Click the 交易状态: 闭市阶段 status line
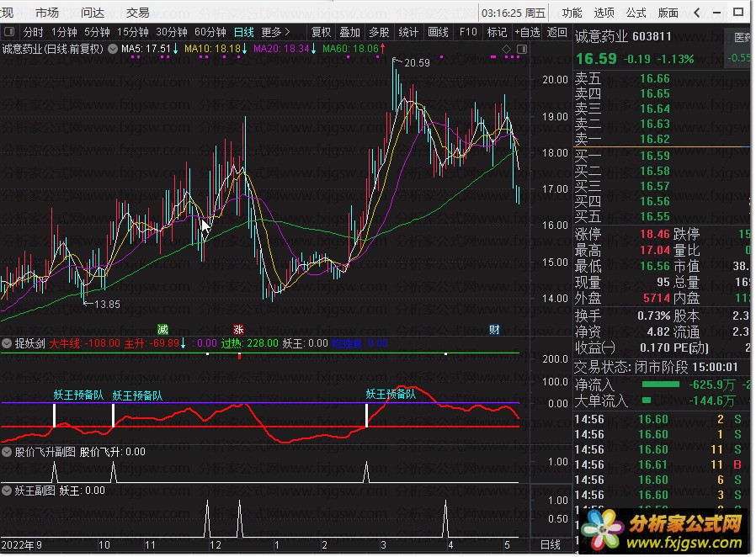Screen dimensions: 756x557 [656, 367]
